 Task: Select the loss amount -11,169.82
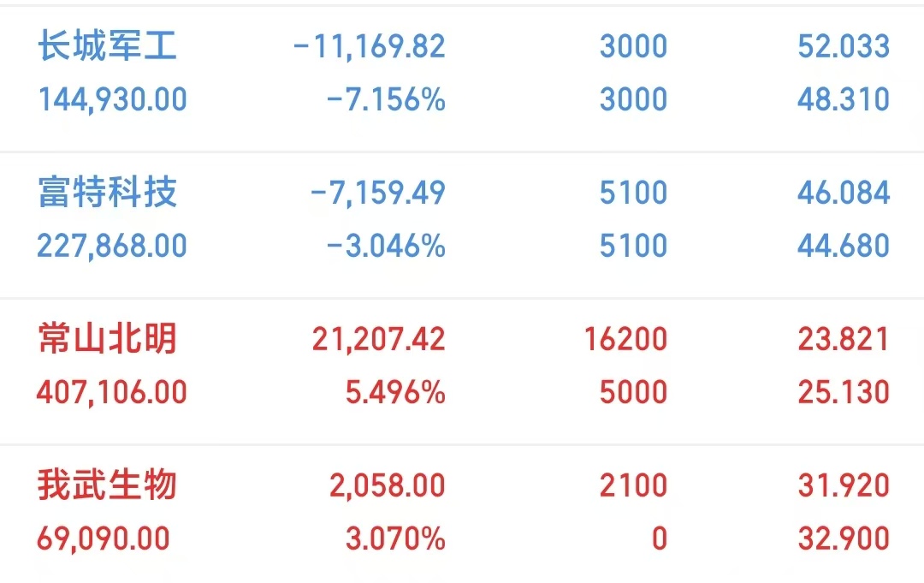(369, 46)
